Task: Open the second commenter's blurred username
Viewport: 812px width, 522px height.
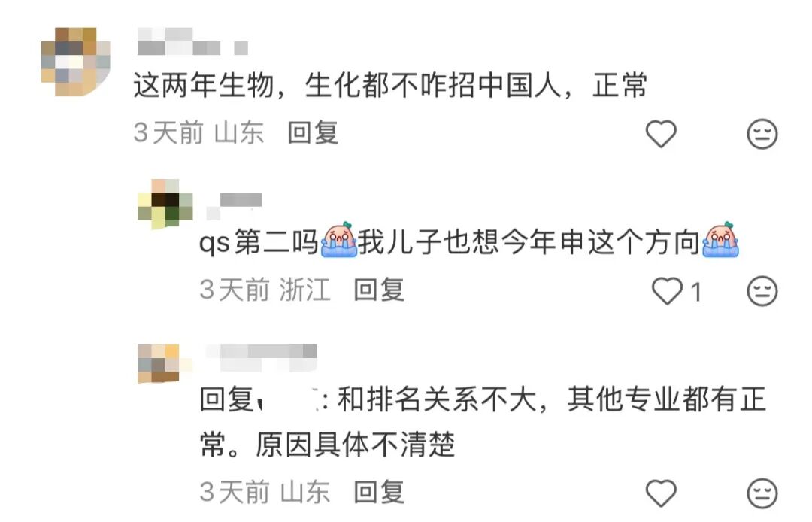Action: [234, 206]
